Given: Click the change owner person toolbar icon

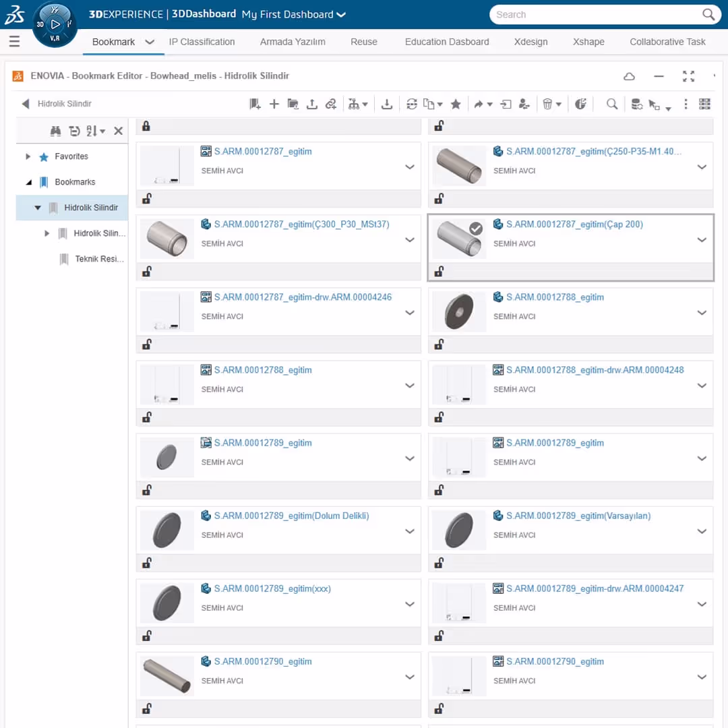Looking at the screenshot, I should [524, 104].
